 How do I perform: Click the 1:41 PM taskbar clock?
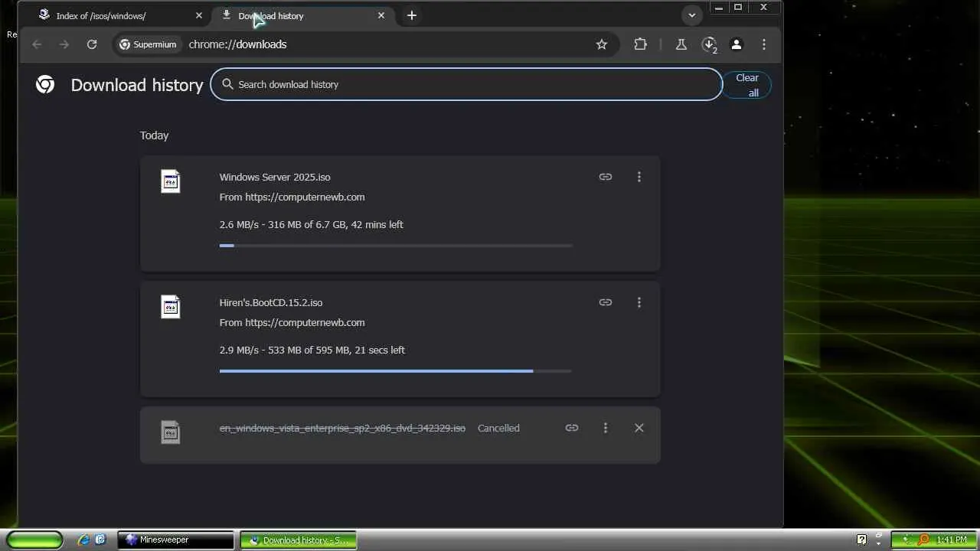coord(952,540)
